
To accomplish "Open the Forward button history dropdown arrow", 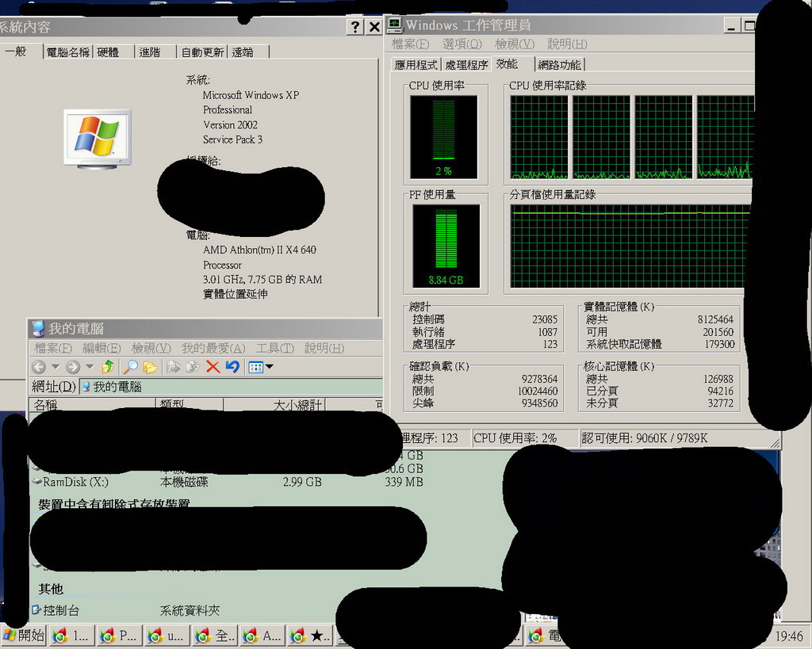I will (x=90, y=367).
